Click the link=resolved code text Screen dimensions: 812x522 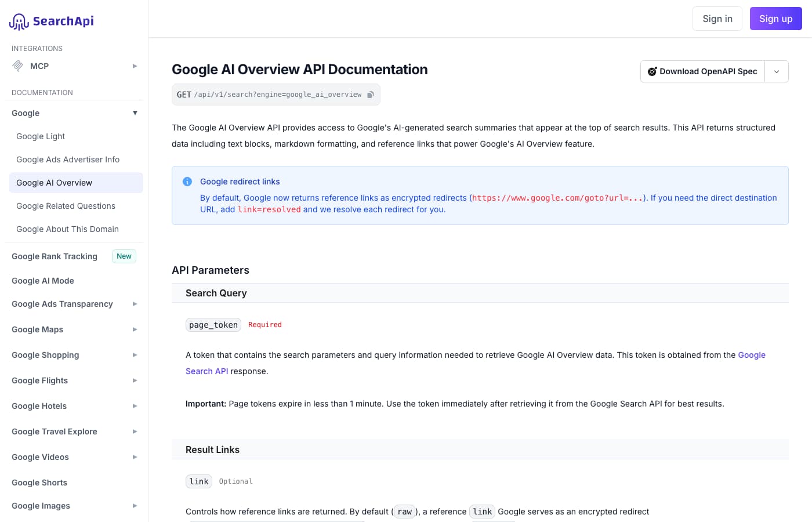(x=269, y=209)
